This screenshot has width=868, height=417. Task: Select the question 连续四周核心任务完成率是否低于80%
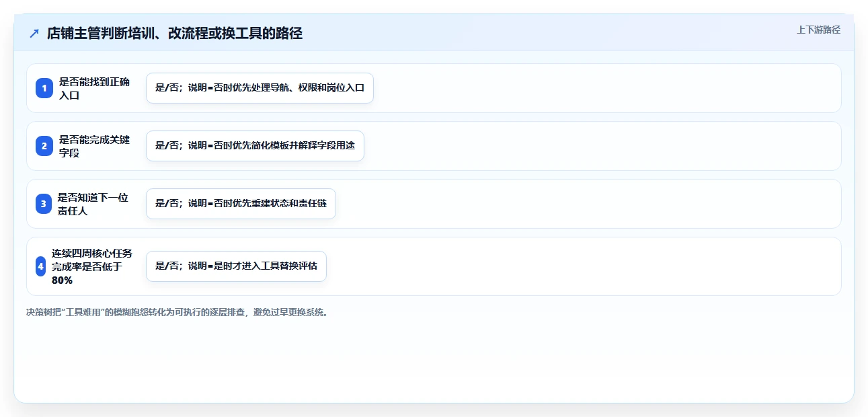pyautogui.click(x=92, y=266)
